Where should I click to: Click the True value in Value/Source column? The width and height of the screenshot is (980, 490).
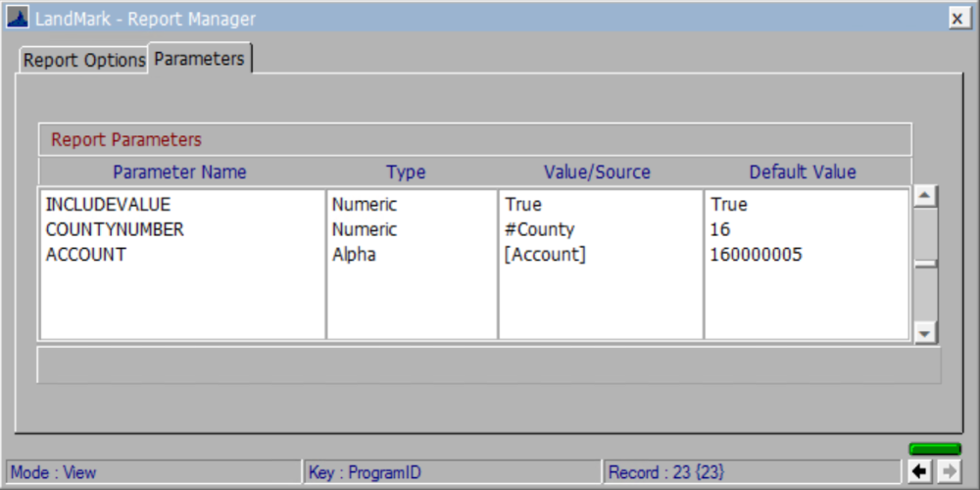point(523,205)
